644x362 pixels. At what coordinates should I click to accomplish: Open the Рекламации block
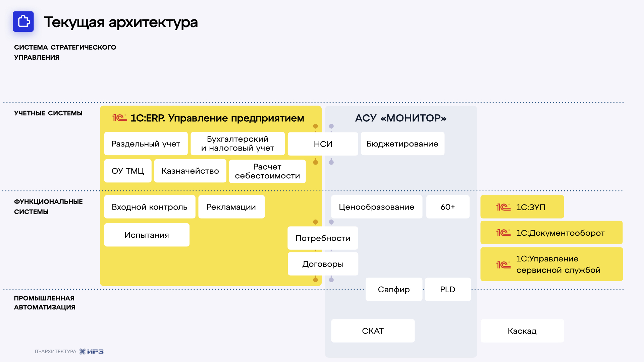231,207
